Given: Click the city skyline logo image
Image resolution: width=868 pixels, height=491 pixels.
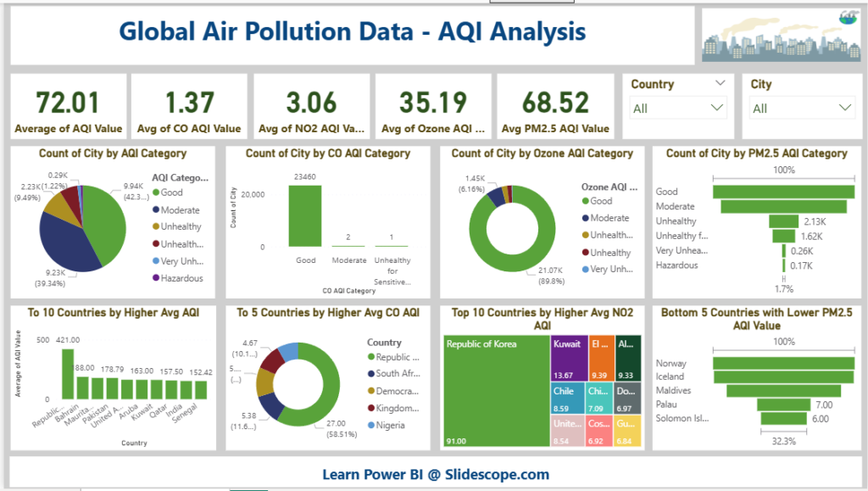Looking at the screenshot, I should tap(780, 35).
